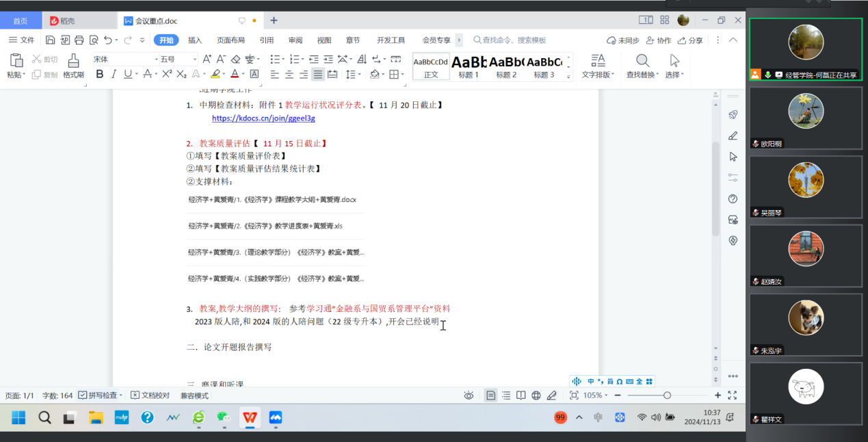Click the print icon in quick access toolbar
This screenshot has height=442, width=868.
79,40
